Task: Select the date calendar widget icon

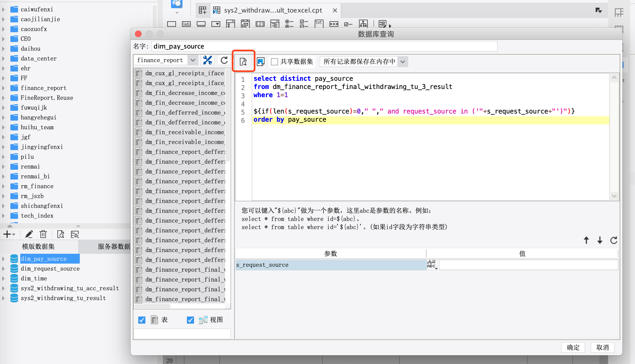Action: coord(245,24)
